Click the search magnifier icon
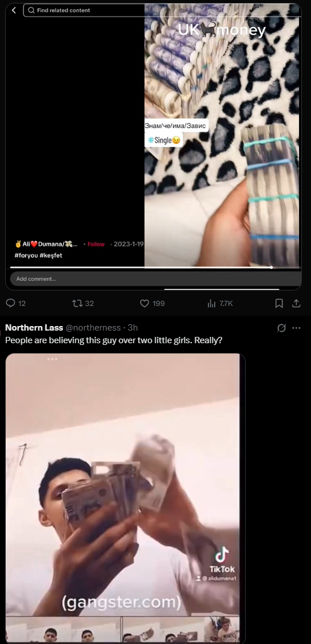 32,10
